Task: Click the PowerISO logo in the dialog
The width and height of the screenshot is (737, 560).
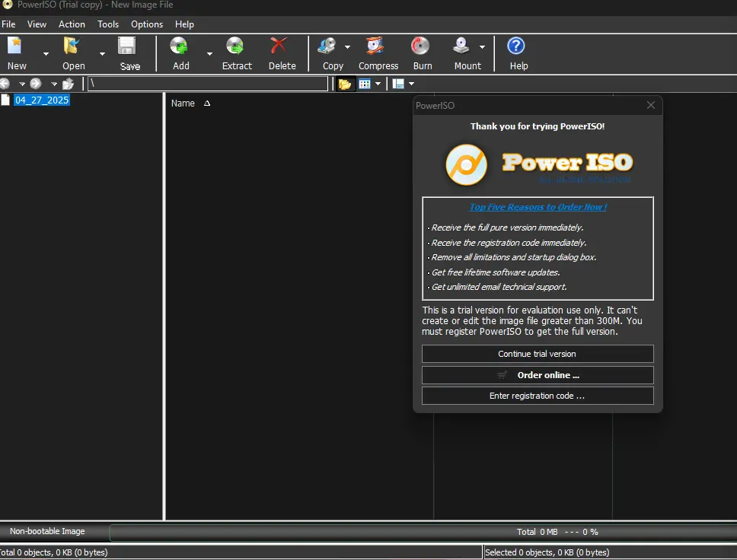Action: 538,165
